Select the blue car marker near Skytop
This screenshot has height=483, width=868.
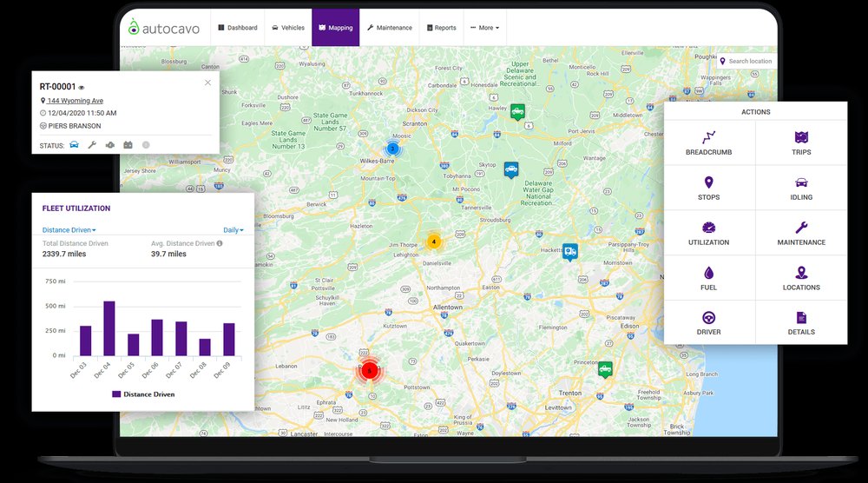pos(511,169)
